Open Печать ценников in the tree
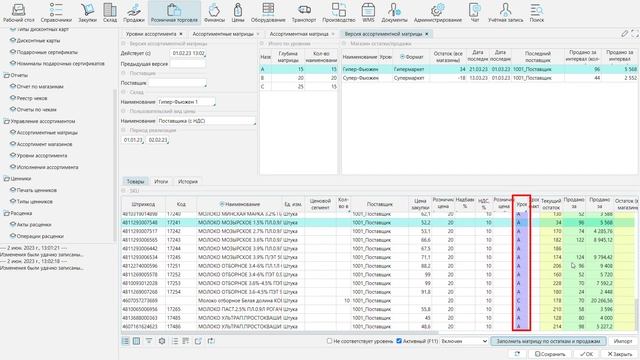Image resolution: width=640 pixels, height=360 pixels. 37,190
